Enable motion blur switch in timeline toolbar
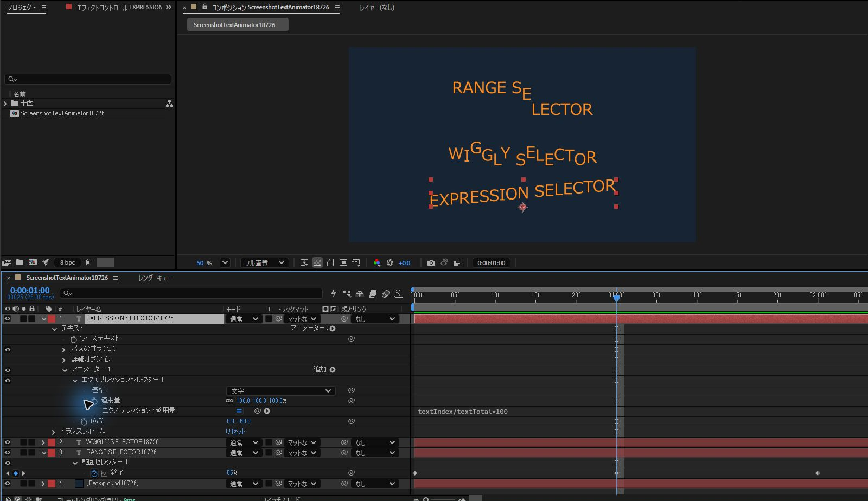 click(386, 294)
